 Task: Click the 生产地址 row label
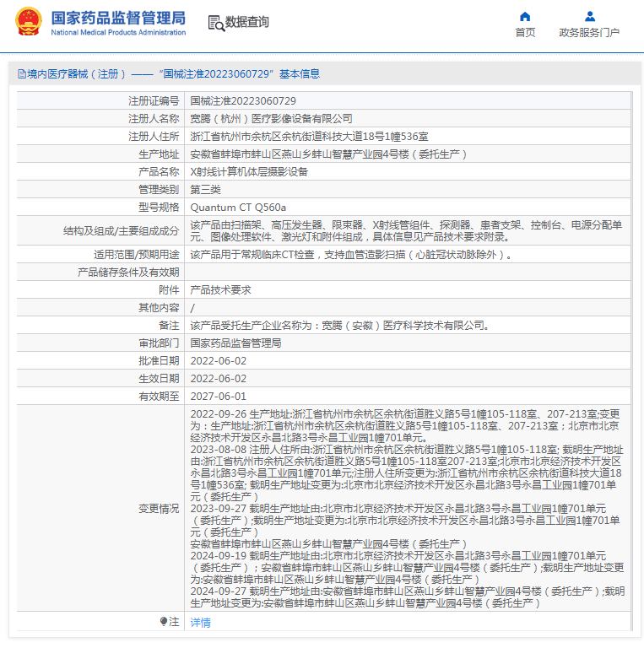click(159, 154)
